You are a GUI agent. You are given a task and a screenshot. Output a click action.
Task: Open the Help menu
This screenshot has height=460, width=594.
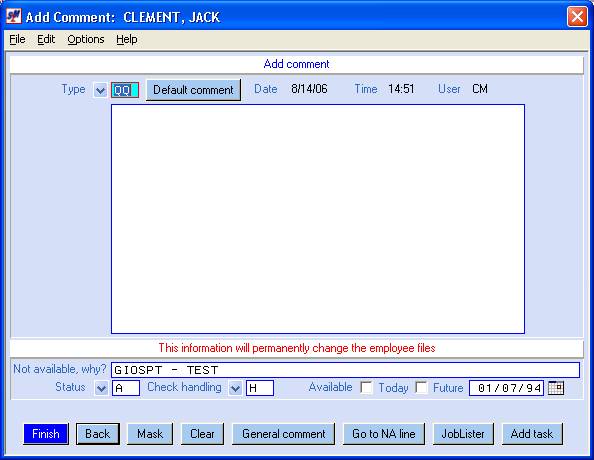[x=127, y=39]
